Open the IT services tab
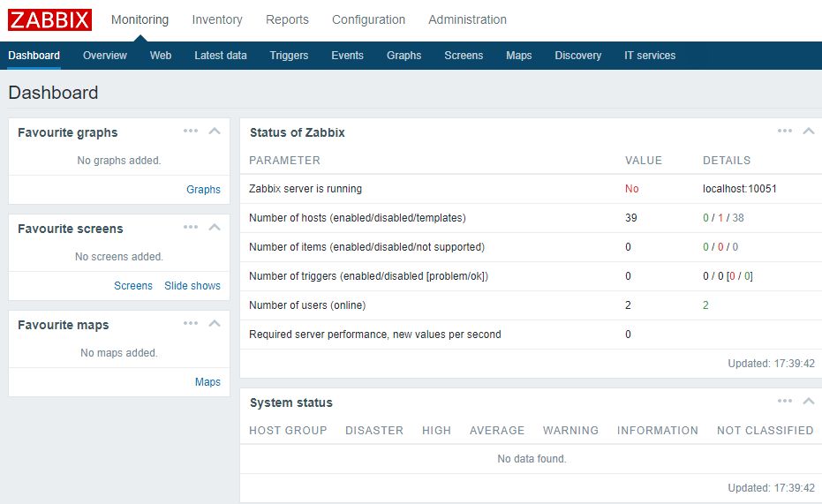 coord(650,56)
